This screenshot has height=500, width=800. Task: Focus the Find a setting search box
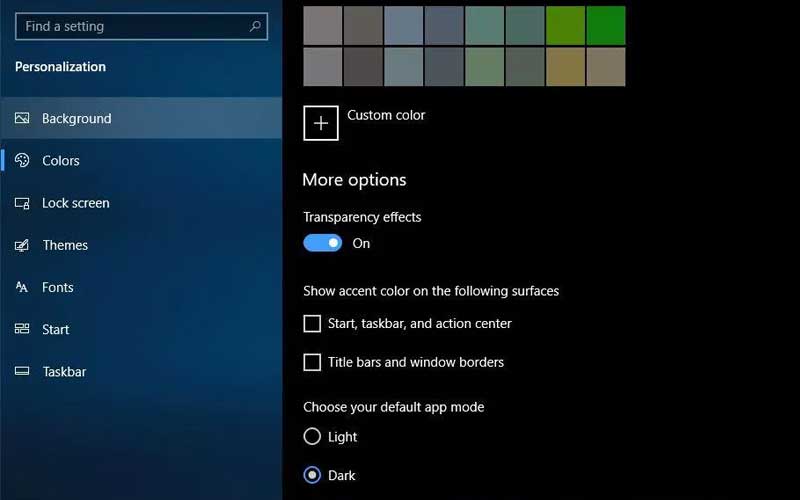141,26
